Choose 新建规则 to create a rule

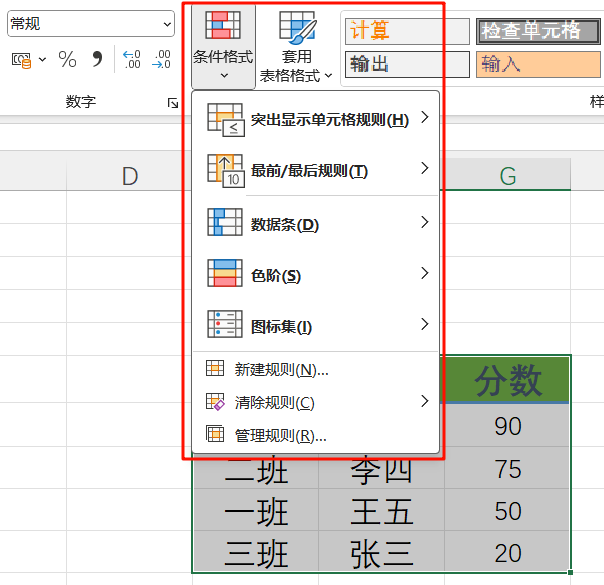click(x=280, y=369)
